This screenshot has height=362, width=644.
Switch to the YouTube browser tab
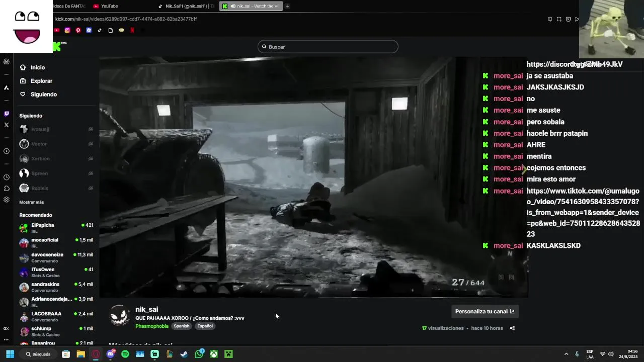[109, 6]
